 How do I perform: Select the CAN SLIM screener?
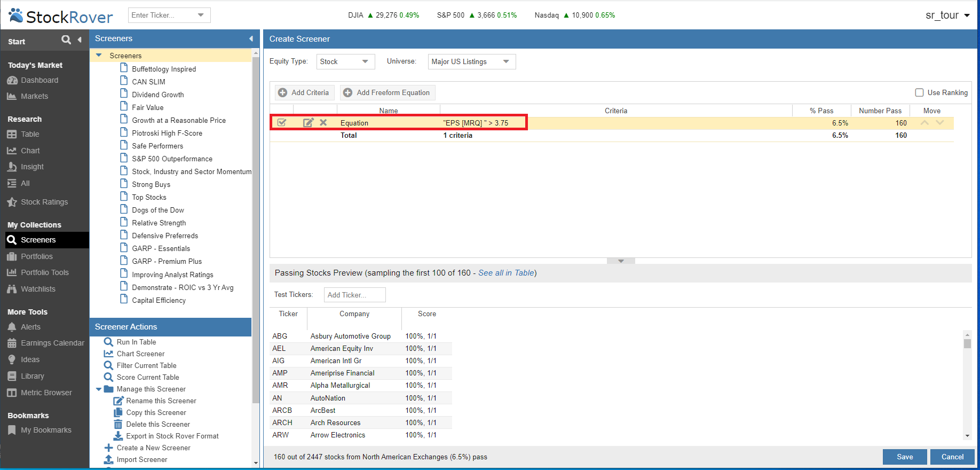click(148, 82)
